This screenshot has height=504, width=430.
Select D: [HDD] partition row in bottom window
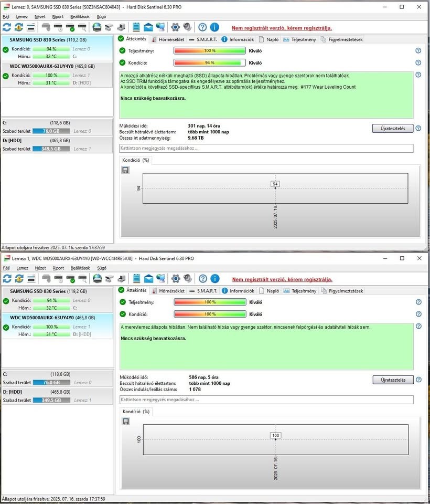pos(58,396)
